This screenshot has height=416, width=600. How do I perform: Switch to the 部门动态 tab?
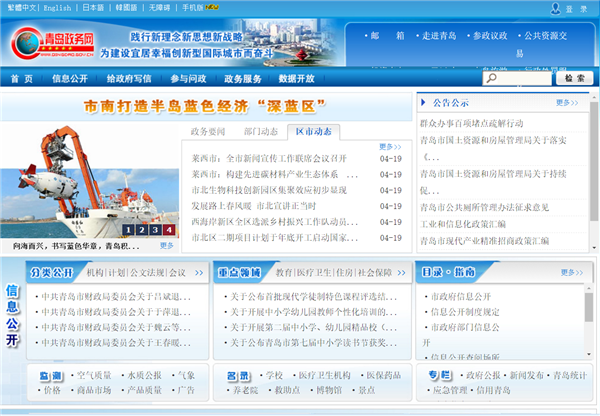pos(261,131)
